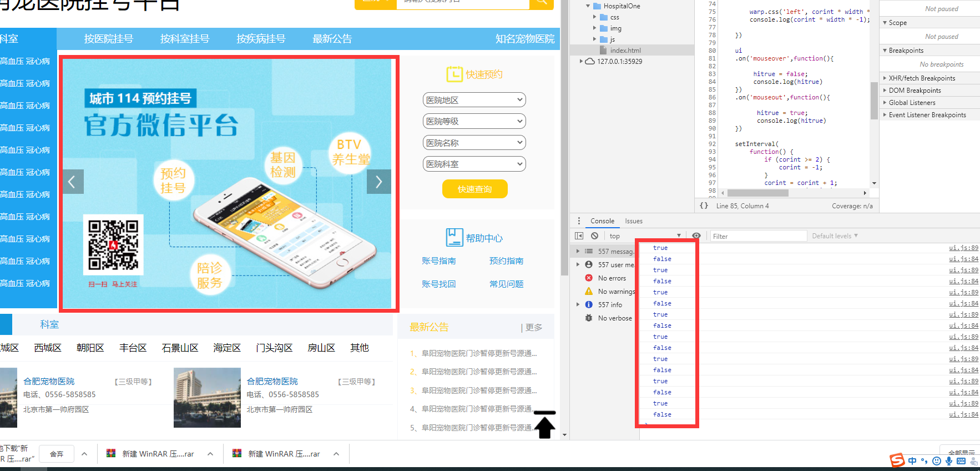
Task: Click the 127.0.0.1:35929 cloud icon
Action: pos(590,62)
